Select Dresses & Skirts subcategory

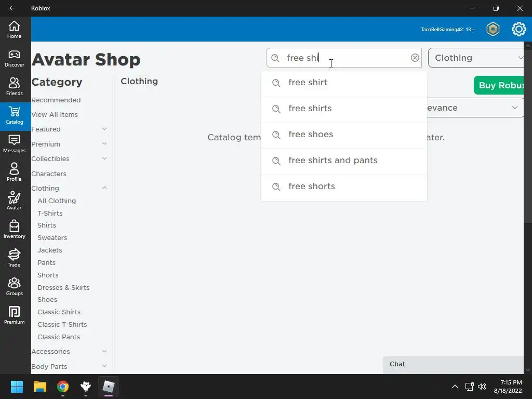pyautogui.click(x=63, y=288)
